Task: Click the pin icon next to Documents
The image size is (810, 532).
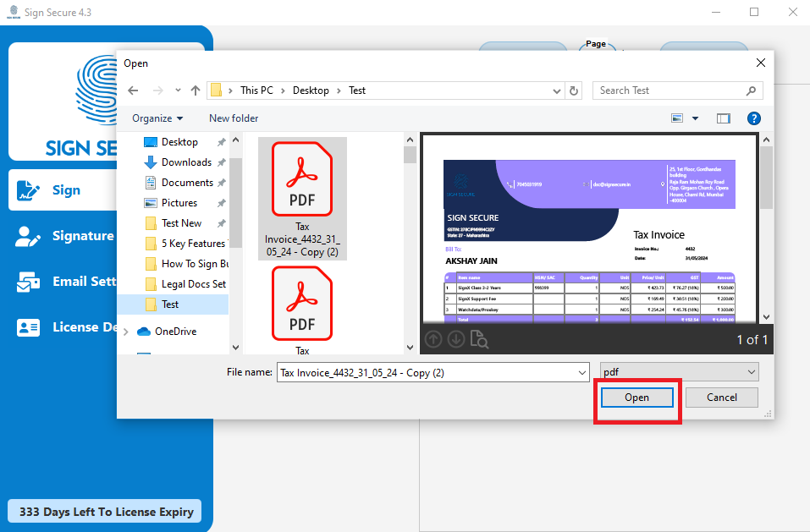Action: (x=222, y=183)
